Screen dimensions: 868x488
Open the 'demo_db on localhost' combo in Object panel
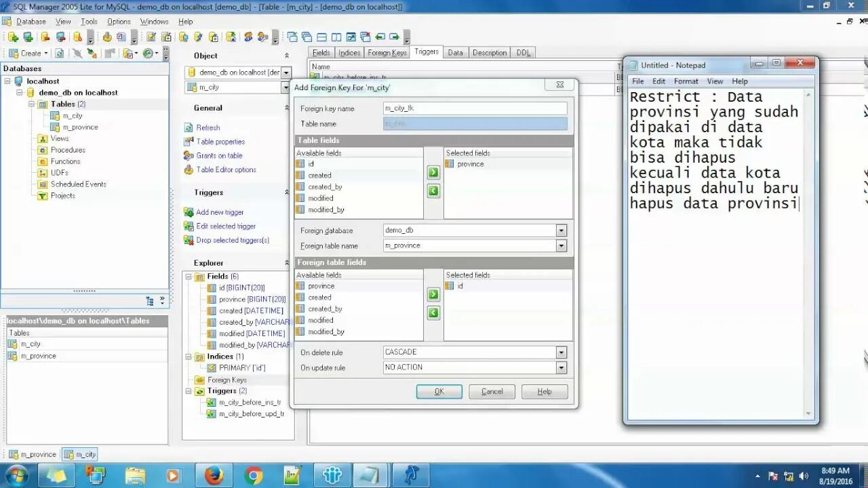click(286, 73)
